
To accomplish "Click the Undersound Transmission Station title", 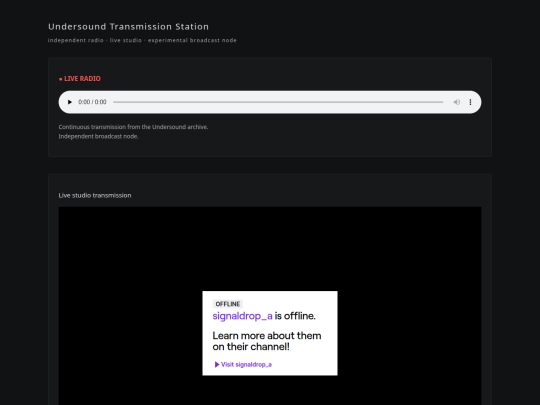I will click(128, 27).
